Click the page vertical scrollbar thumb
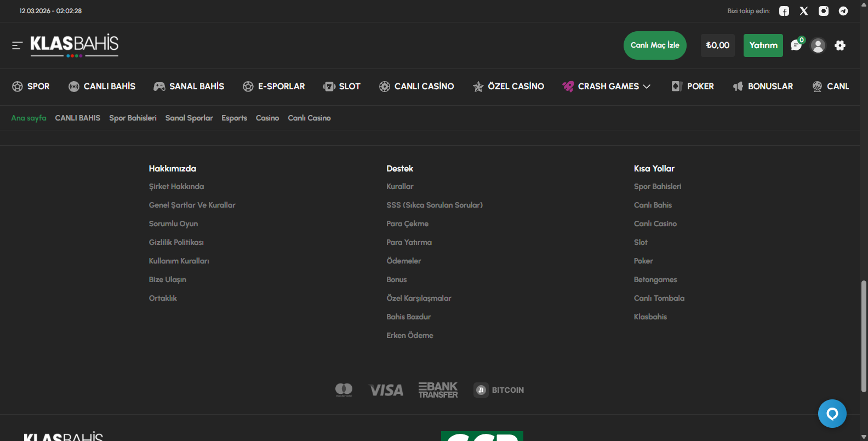Image resolution: width=868 pixels, height=441 pixels. 864,335
